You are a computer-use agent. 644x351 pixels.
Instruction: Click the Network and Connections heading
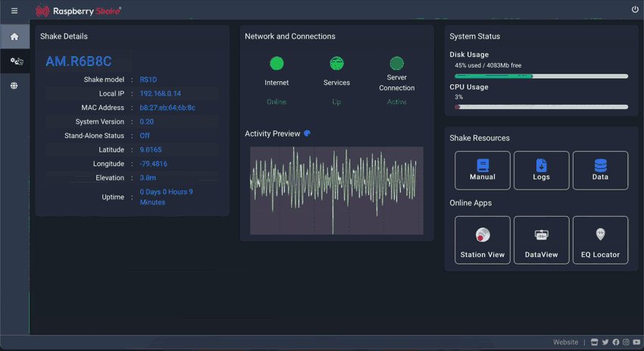(x=290, y=36)
